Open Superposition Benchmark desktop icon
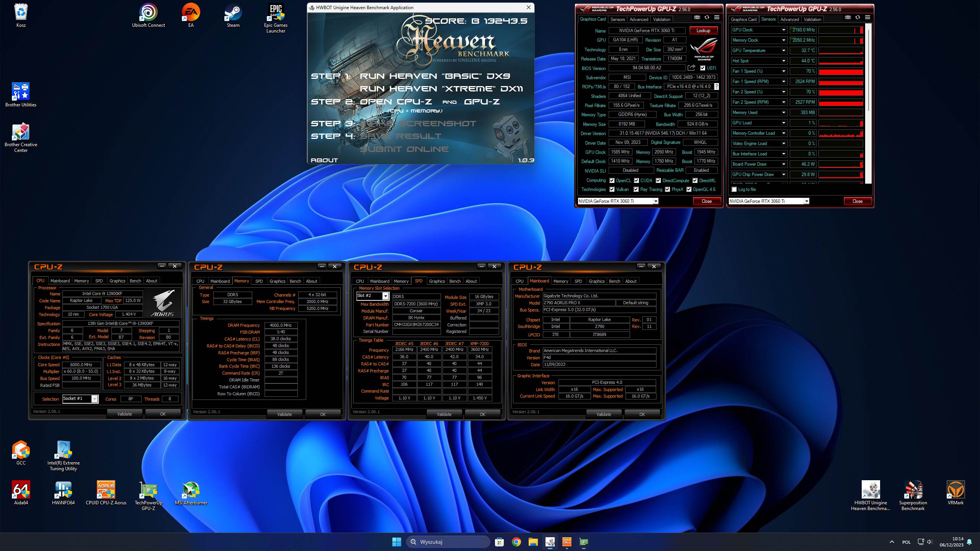The height and width of the screenshot is (551, 980). pyautogui.click(x=913, y=495)
